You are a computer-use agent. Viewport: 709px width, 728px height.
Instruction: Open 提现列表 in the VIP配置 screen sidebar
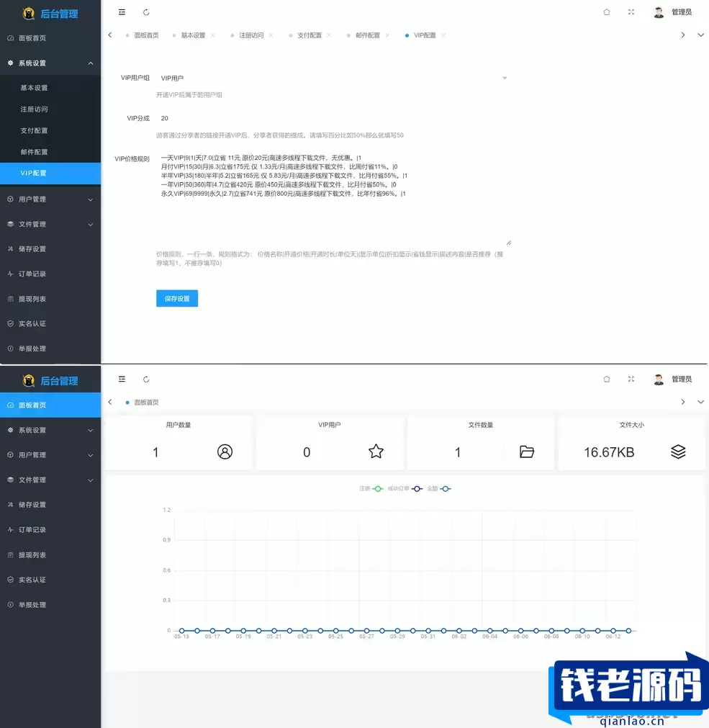[x=50, y=299]
